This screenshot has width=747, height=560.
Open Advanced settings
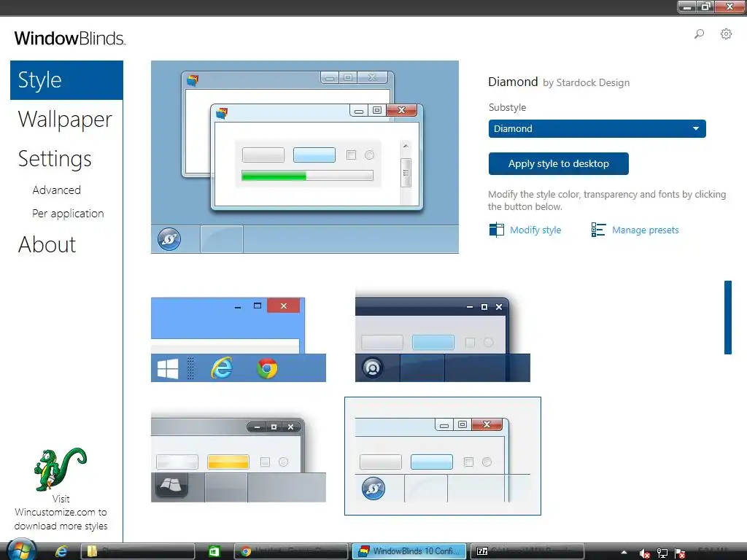click(57, 190)
